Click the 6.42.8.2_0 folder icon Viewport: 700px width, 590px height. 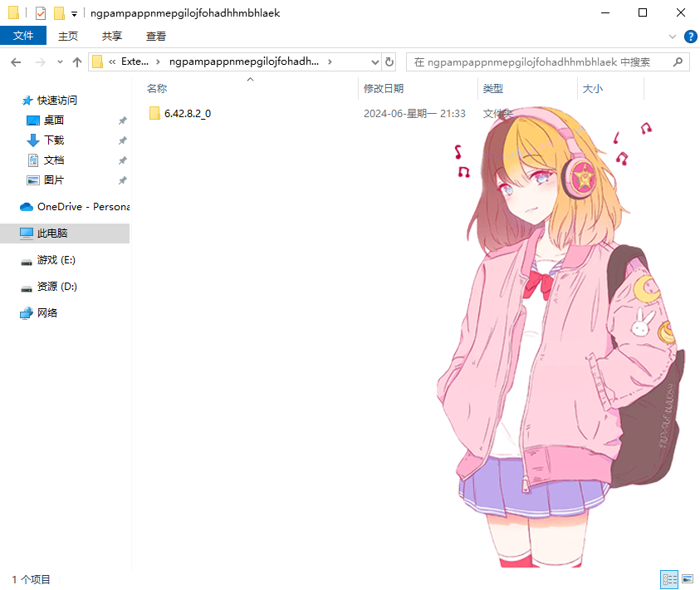coord(154,114)
